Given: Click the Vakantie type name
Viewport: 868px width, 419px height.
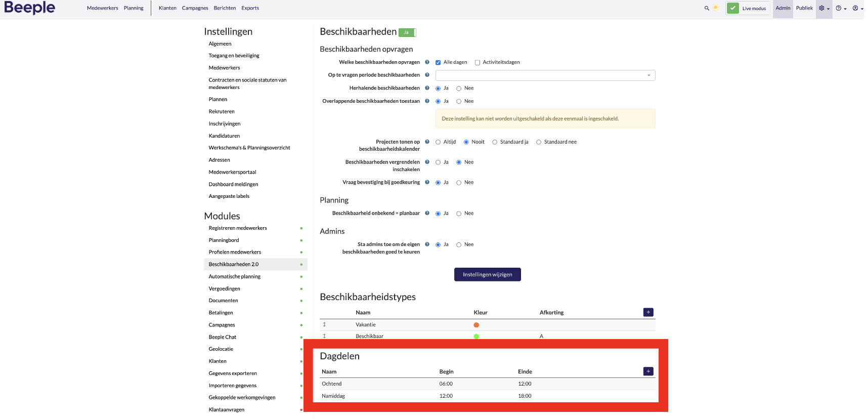Looking at the screenshot, I should point(366,325).
